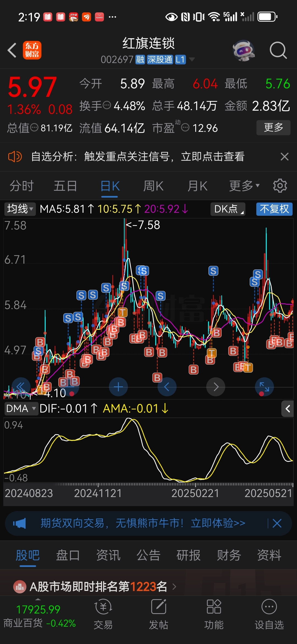The width and height of the screenshot is (297, 644).
Task: Tap the 更多 quote details button
Action: (x=273, y=127)
